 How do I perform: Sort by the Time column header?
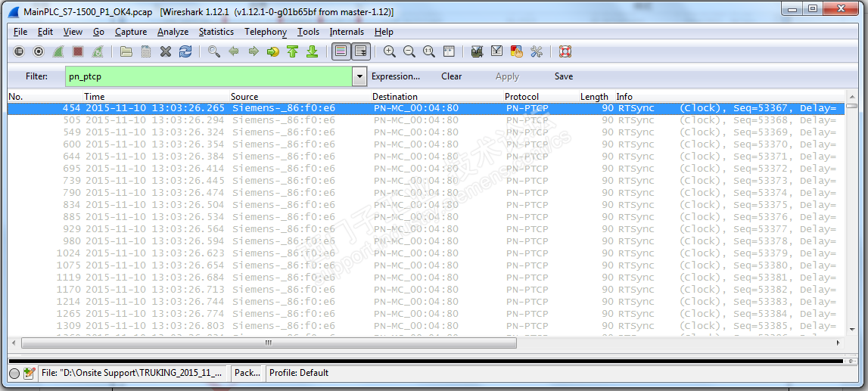pos(157,97)
